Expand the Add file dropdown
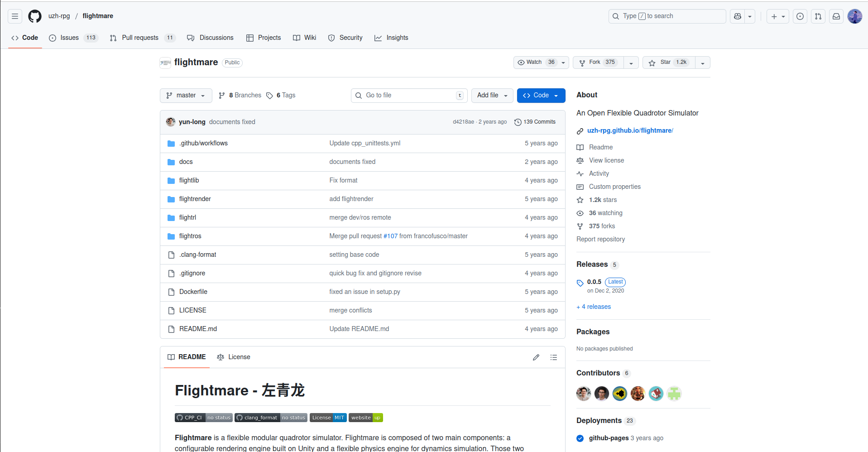868x452 pixels. point(493,96)
